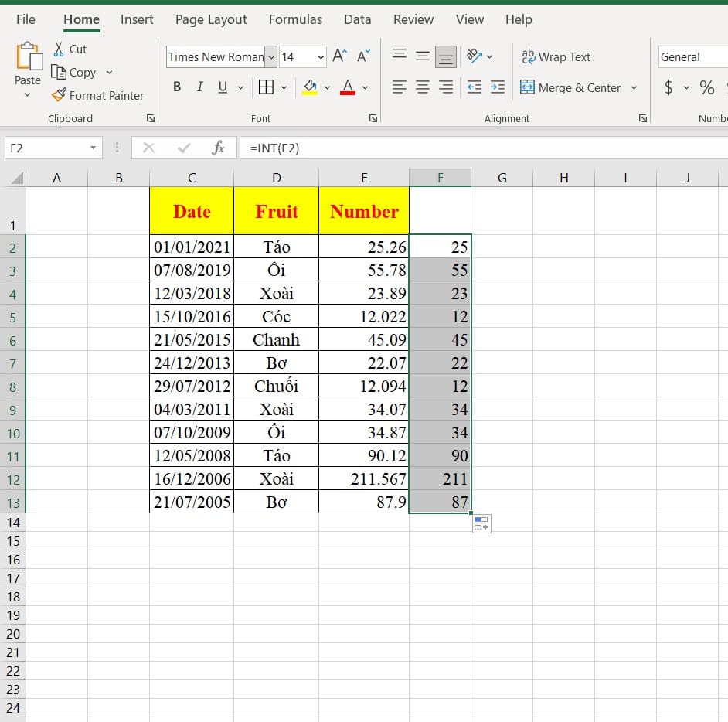Activate the Format Painter brush
Viewport: 728px width, 722px height.
59,95
